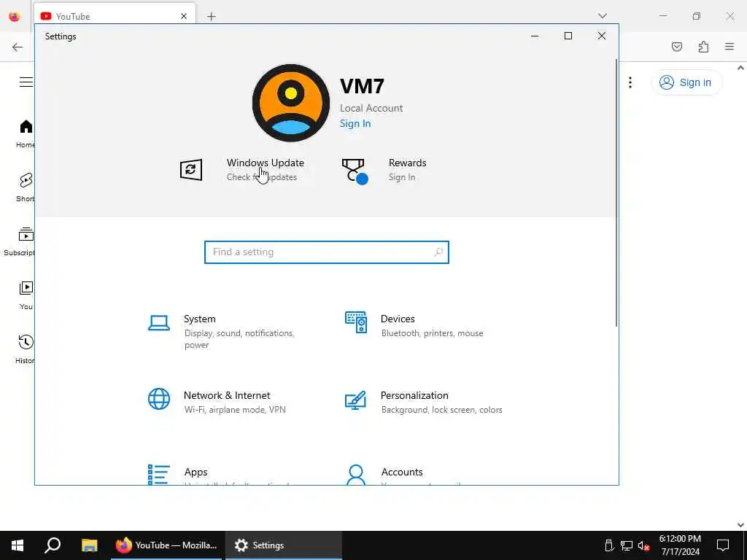Switch to YouTube Mozilla Firefox taskbar button
This screenshot has height=560, width=747.
click(x=166, y=545)
